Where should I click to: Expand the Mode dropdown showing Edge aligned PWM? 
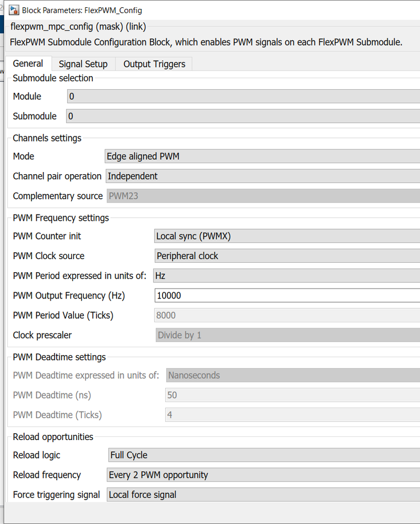[x=262, y=156]
